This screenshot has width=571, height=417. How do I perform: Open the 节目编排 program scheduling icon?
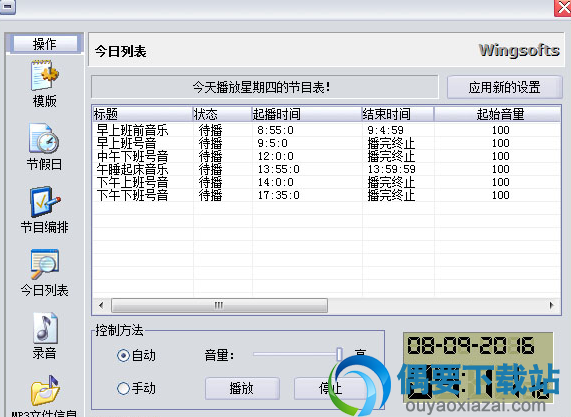tap(45, 201)
